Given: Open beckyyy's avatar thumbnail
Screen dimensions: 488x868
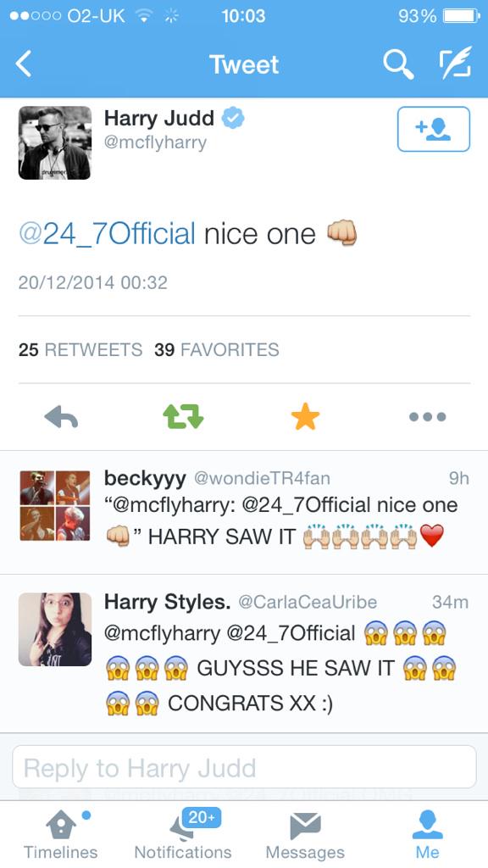Looking at the screenshot, I should [55, 505].
